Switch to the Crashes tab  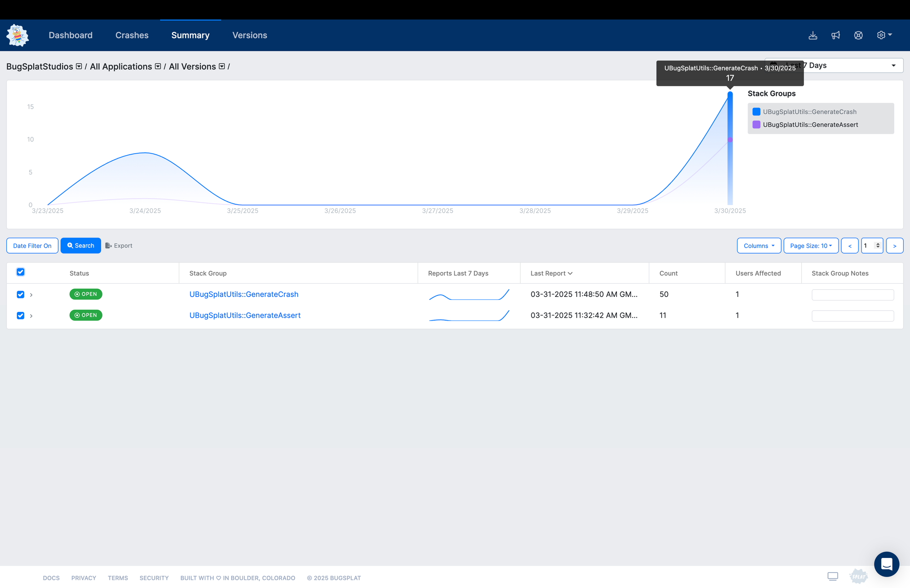[132, 35]
